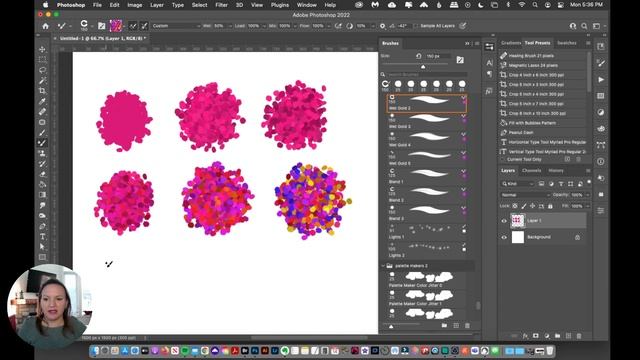The width and height of the screenshot is (640, 360).
Task: Select the Lasso tool
Action: coord(42,70)
